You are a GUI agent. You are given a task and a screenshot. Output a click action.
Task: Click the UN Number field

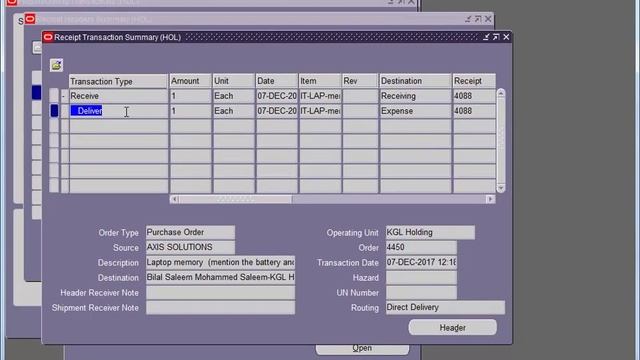click(421, 293)
